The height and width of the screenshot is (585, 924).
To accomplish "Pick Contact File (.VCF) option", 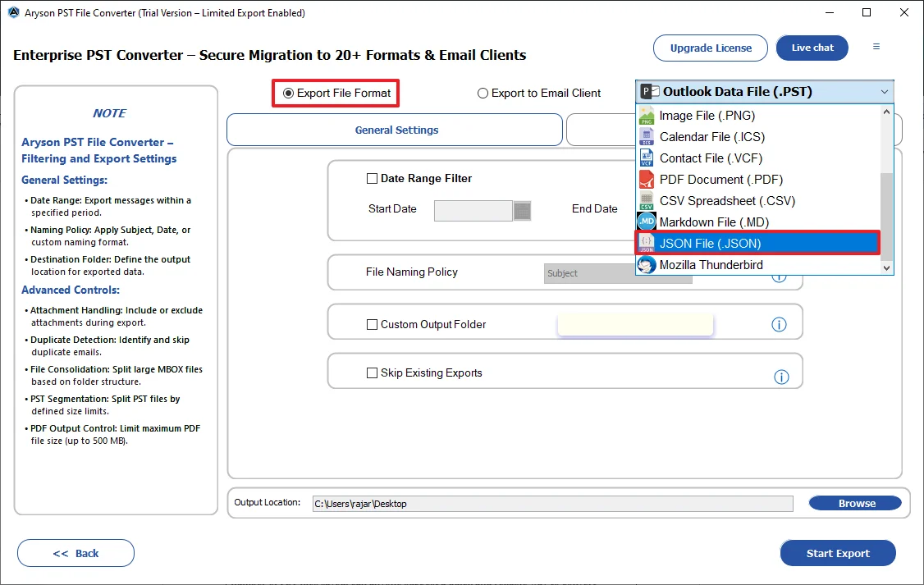I will (757, 158).
